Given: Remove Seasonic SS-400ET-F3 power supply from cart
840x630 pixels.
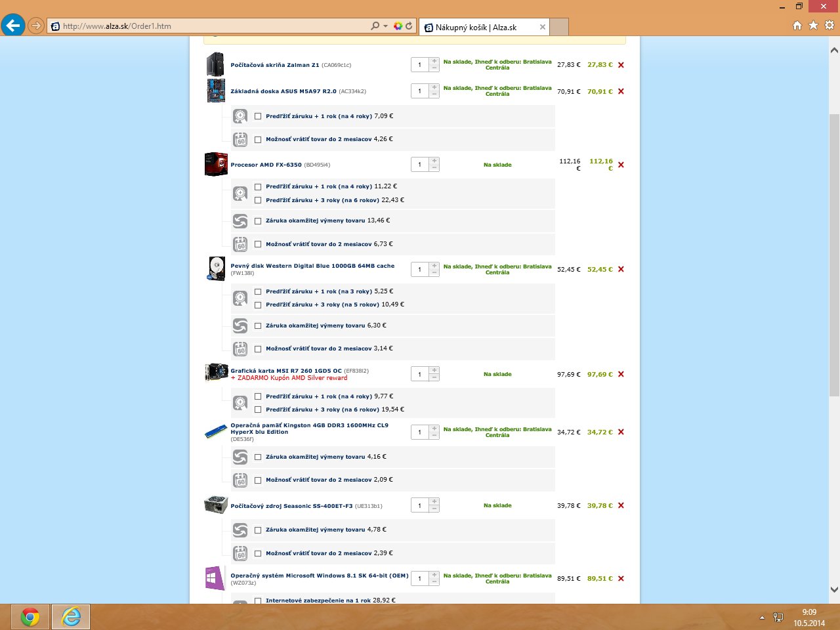Looking at the screenshot, I should coord(621,505).
